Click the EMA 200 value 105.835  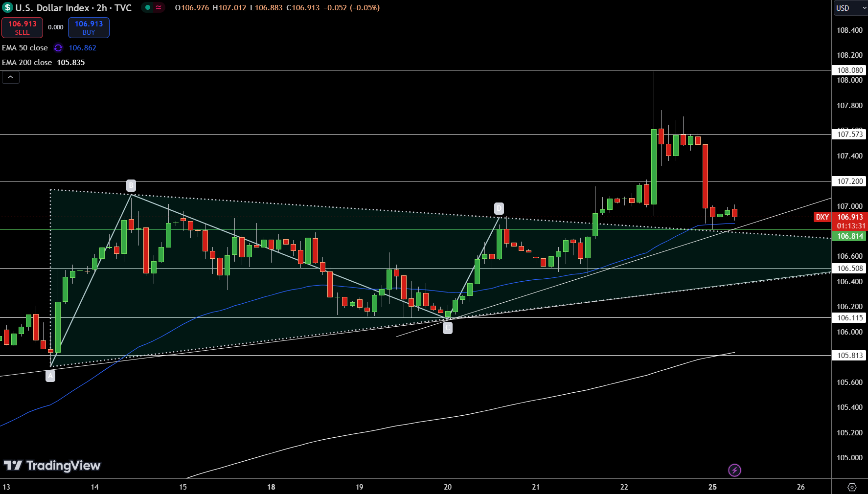point(71,63)
